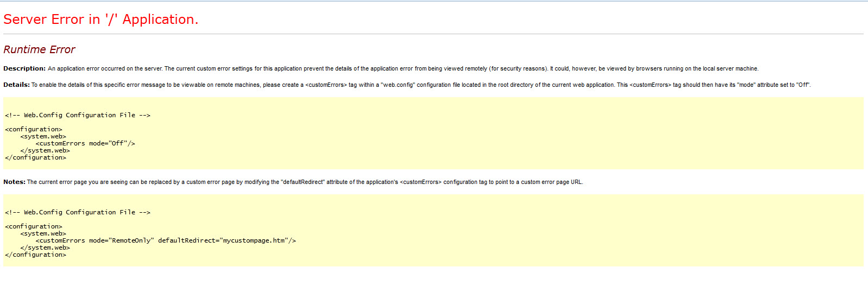
Task: Click the closing </system.web> tag in second block
Action: [45, 247]
